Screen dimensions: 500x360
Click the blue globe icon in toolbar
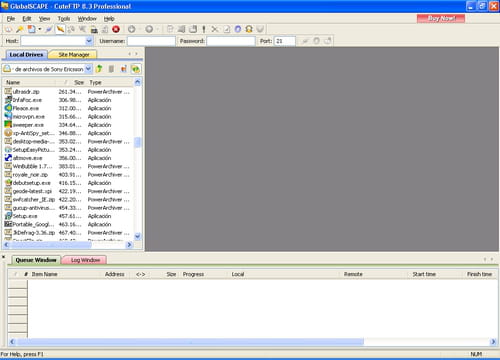pyautogui.click(x=238, y=29)
